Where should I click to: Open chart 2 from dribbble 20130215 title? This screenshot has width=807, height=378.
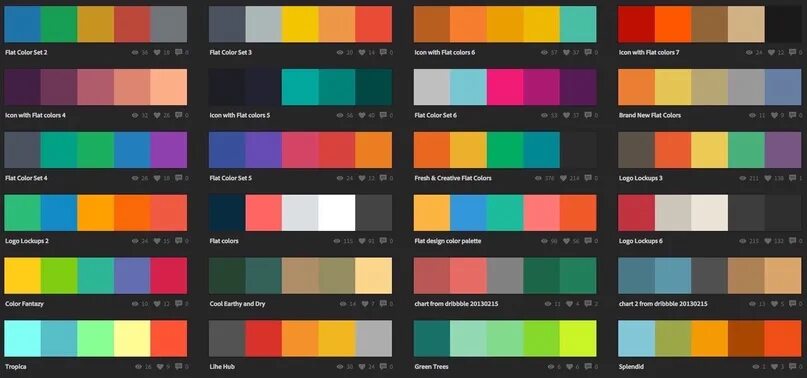tap(663, 304)
